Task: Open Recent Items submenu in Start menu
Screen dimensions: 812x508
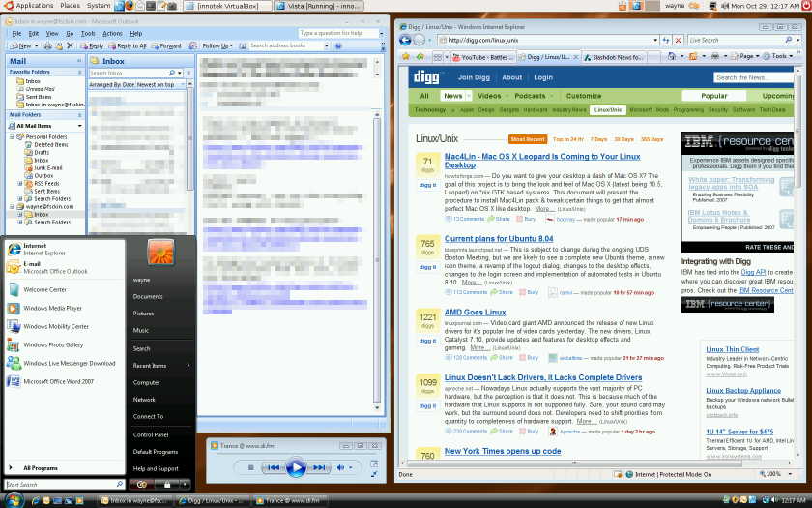Action: 161,366
